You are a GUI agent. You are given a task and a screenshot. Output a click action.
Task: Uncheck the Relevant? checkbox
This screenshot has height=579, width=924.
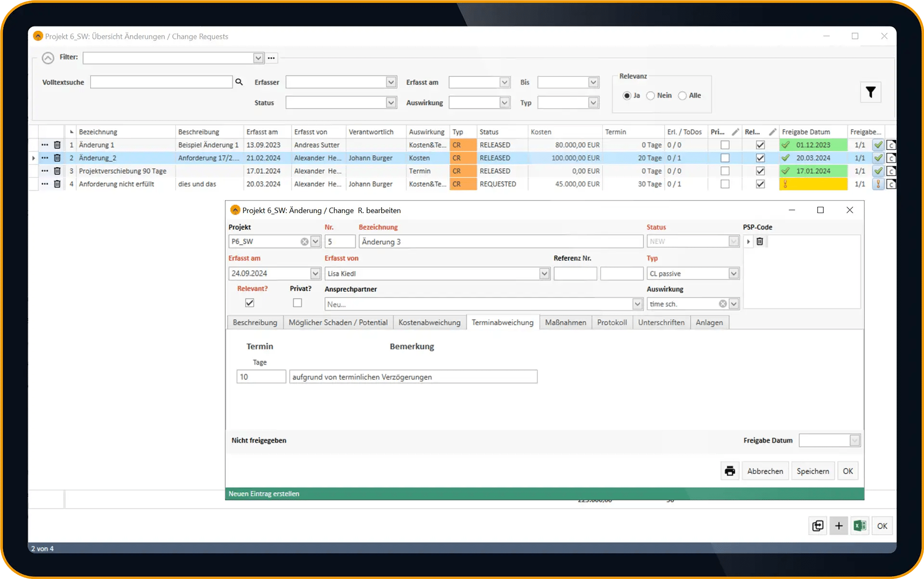point(250,303)
